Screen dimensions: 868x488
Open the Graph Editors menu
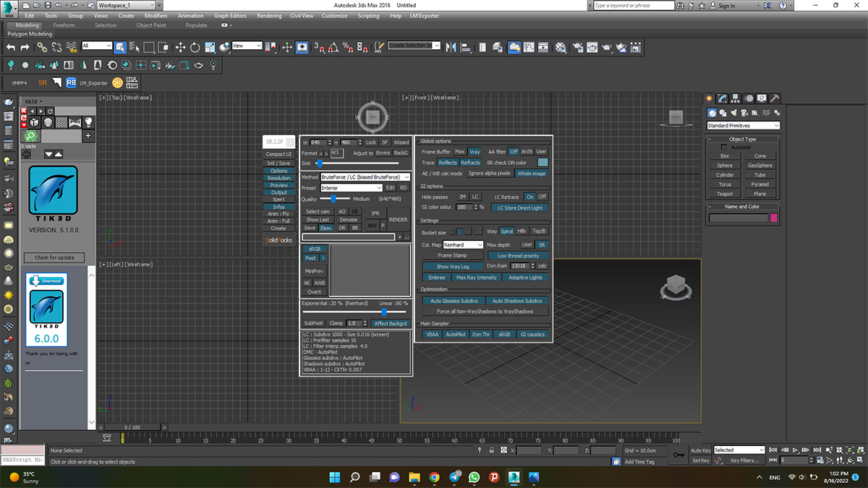pos(230,16)
